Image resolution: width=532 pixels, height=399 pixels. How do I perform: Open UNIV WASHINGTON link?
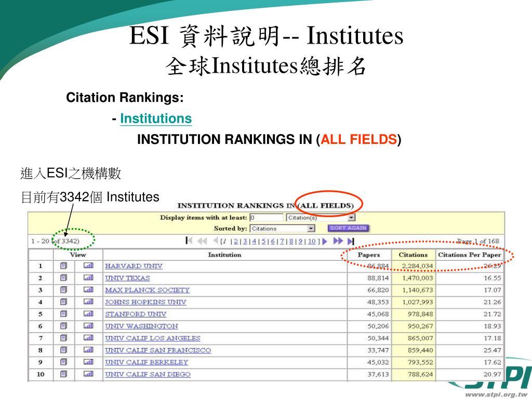pos(141,326)
